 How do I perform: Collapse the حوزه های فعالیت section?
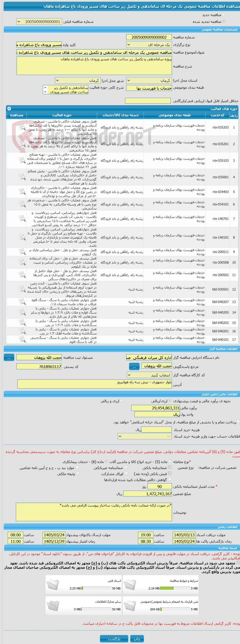(x=9, y=109)
